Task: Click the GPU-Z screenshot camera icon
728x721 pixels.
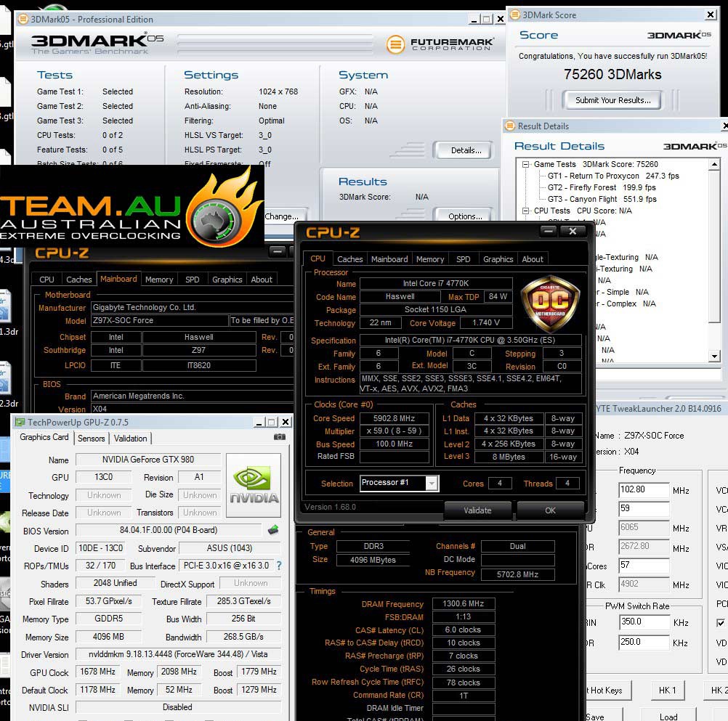Action: coord(280,436)
